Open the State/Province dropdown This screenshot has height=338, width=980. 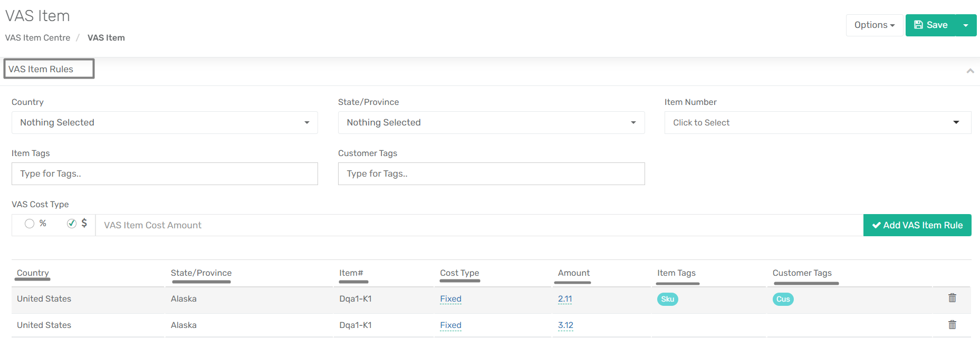click(491, 122)
